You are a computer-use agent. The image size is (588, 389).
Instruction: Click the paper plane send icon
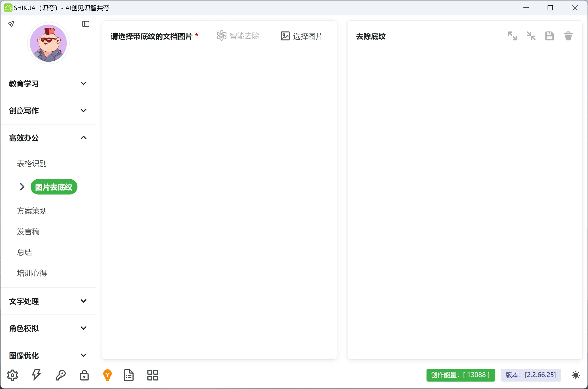point(11,24)
